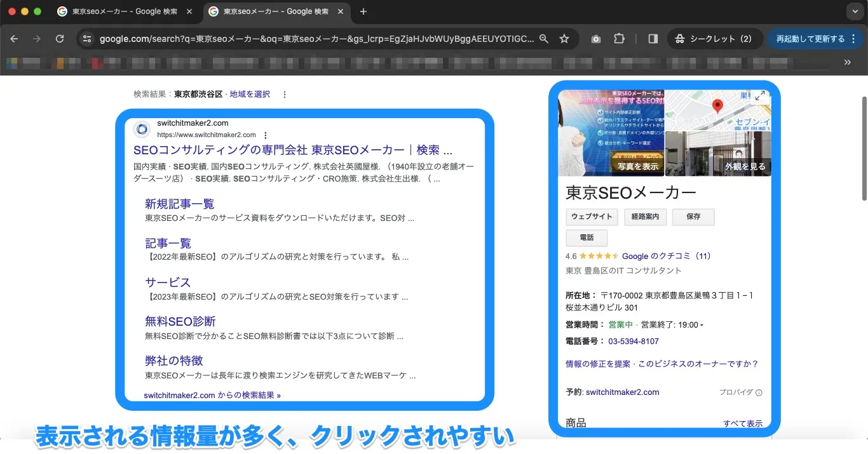Open the 新規記事一覧 sitelink

(180, 204)
